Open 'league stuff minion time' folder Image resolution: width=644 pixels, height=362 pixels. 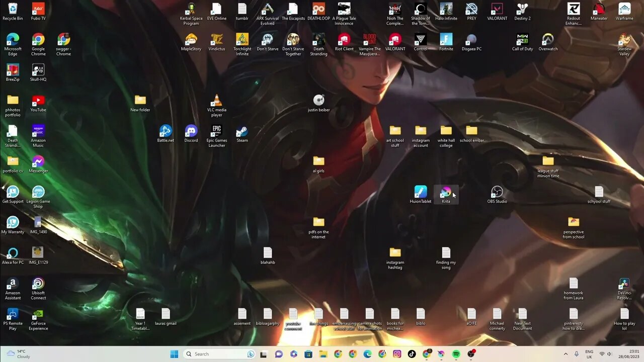pyautogui.click(x=548, y=167)
